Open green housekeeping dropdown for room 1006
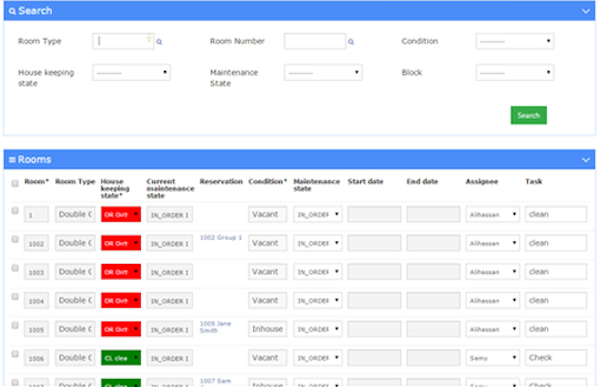The image size is (600, 387). point(121,358)
